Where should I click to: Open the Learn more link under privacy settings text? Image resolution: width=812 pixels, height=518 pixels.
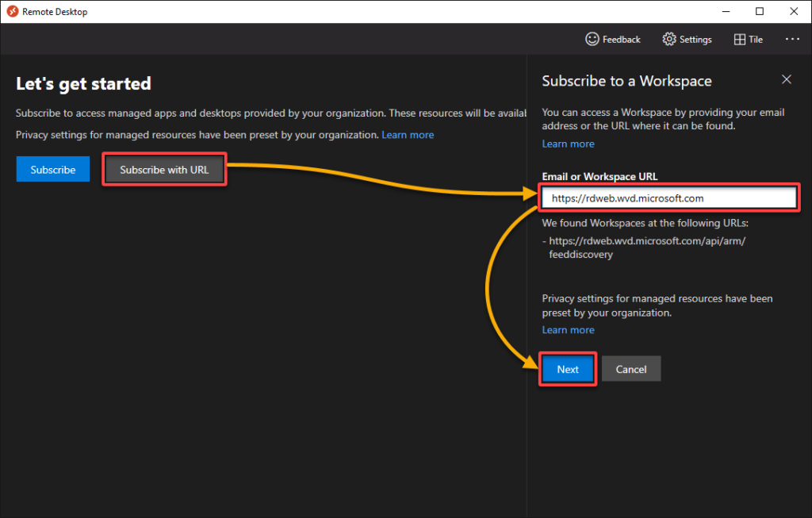pyautogui.click(x=408, y=134)
